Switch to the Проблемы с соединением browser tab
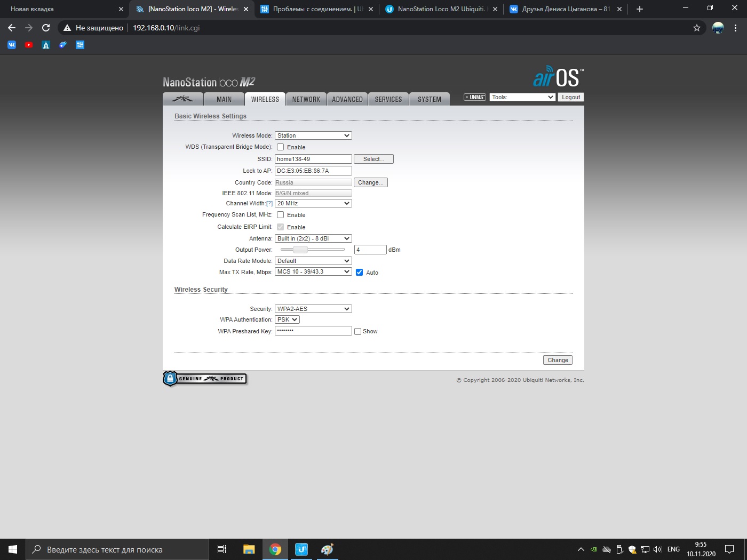This screenshot has width=747, height=560. tap(317, 9)
